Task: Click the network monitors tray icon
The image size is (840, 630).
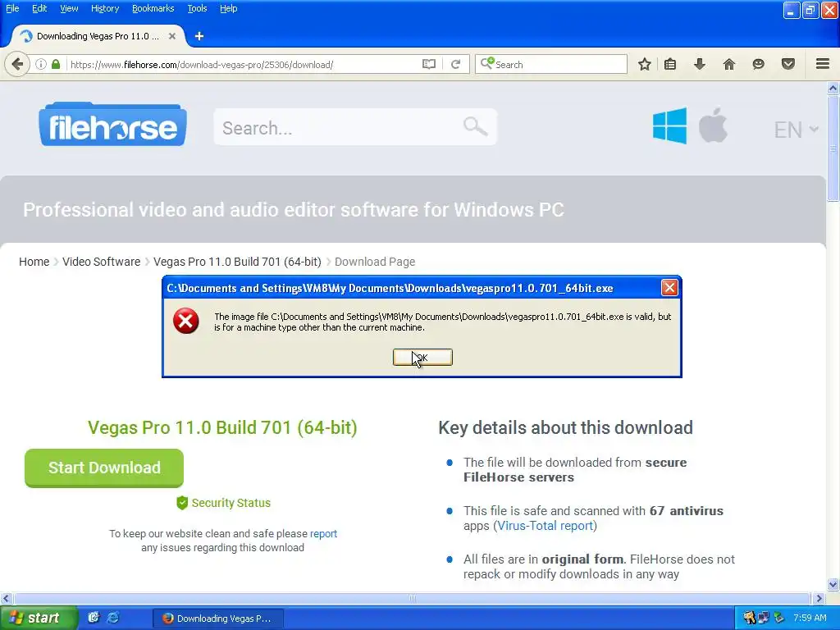Action: (764, 618)
